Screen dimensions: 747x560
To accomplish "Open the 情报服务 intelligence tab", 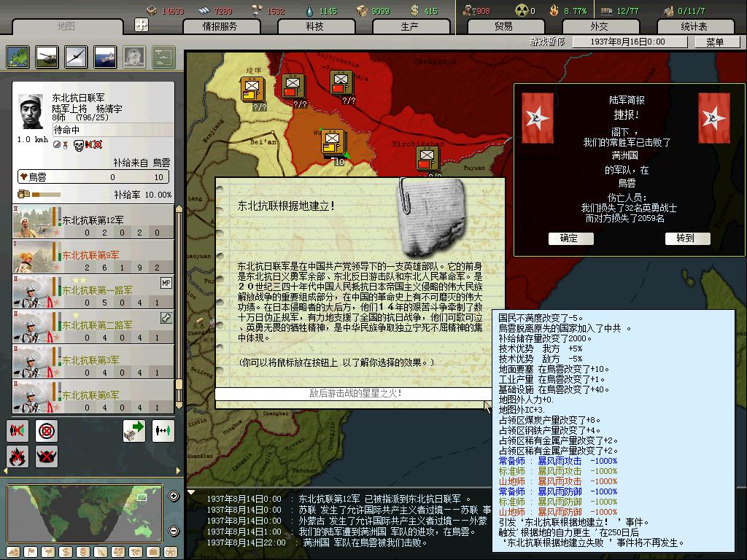I will click(220, 27).
